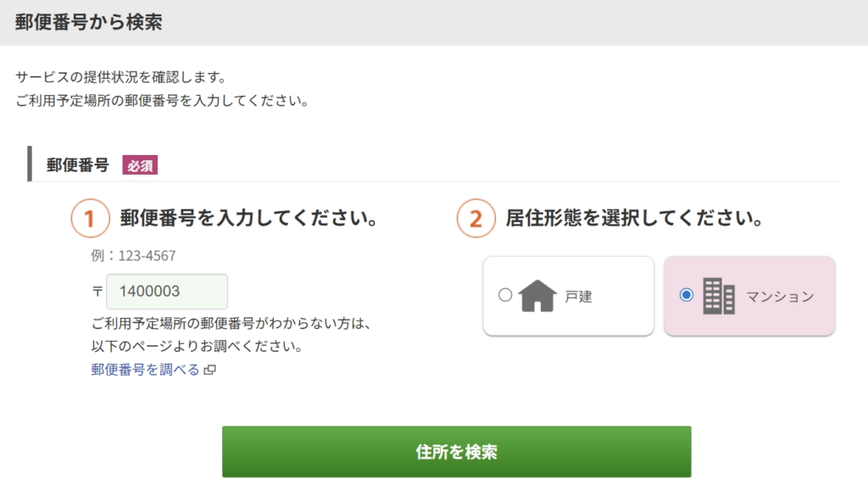
Task: Open the 郵便番号を調べる link
Action: (146, 370)
